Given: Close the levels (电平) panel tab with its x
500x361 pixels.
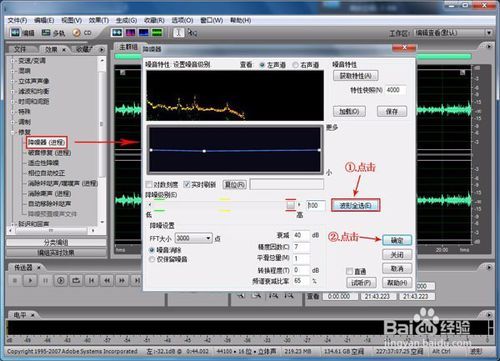Looking at the screenshot, I should tap(33, 315).
